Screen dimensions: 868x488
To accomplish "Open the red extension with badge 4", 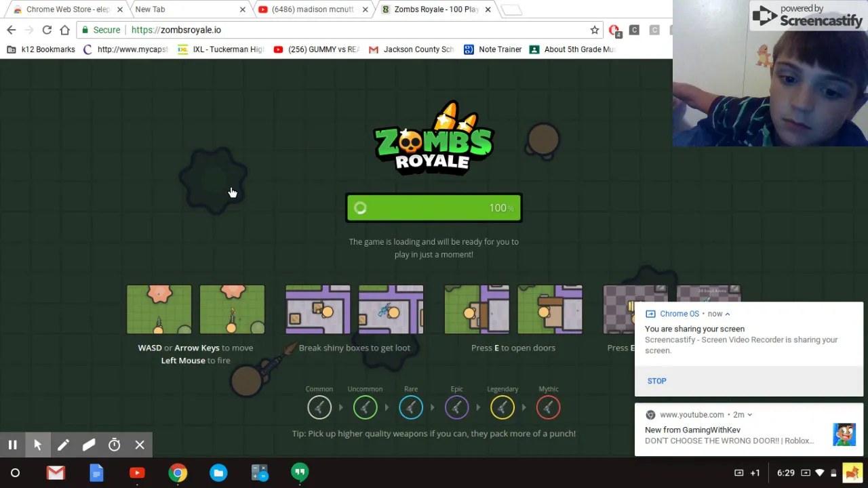I will tap(614, 30).
